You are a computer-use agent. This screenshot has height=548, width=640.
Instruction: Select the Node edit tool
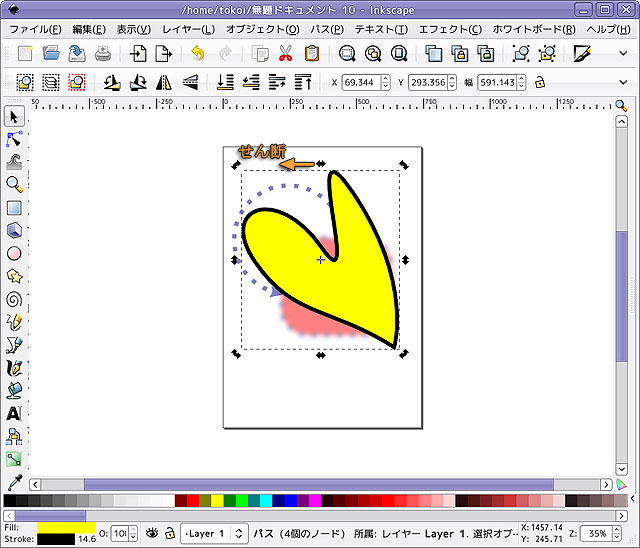14,139
